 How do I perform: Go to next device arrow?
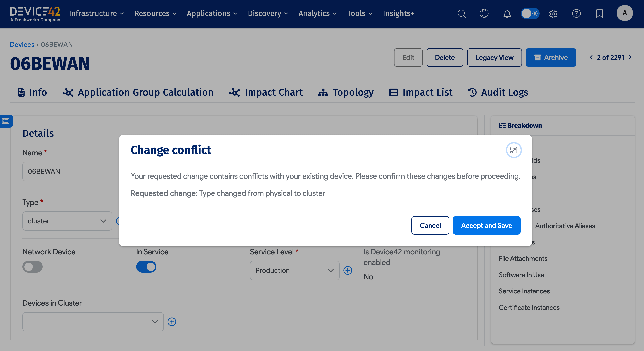[x=630, y=57]
